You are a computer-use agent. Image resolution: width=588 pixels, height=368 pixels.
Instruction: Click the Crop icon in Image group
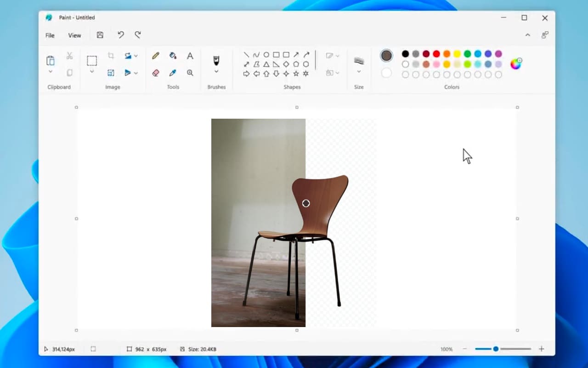pyautogui.click(x=111, y=56)
